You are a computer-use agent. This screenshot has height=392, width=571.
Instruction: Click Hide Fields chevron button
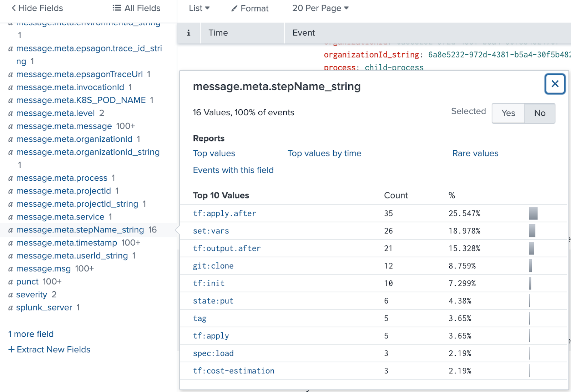(x=37, y=8)
